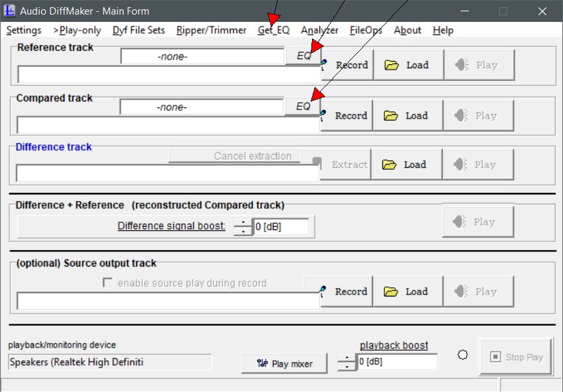Image resolution: width=563 pixels, height=392 pixels.
Task: Click Extract for the Difference track
Action: [345, 164]
